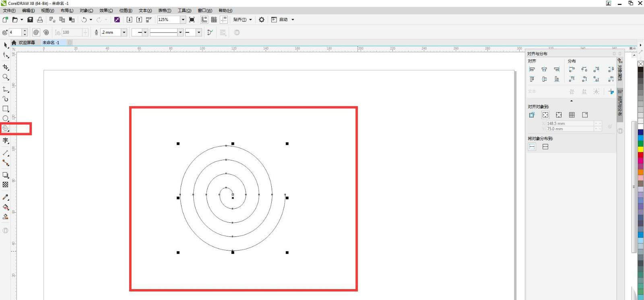644x300 pixels.
Task: Select the Transparency checkerboard tool
Action: (6, 185)
